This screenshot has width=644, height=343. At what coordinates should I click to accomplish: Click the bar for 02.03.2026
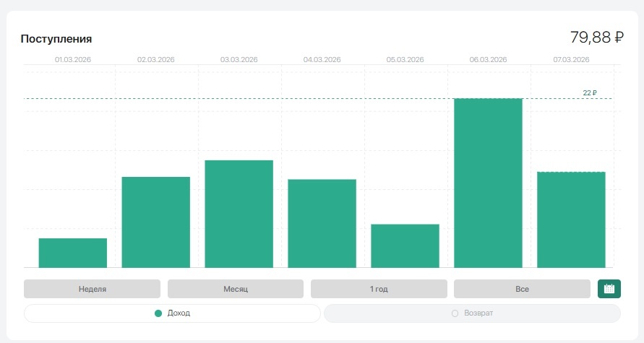click(x=156, y=222)
